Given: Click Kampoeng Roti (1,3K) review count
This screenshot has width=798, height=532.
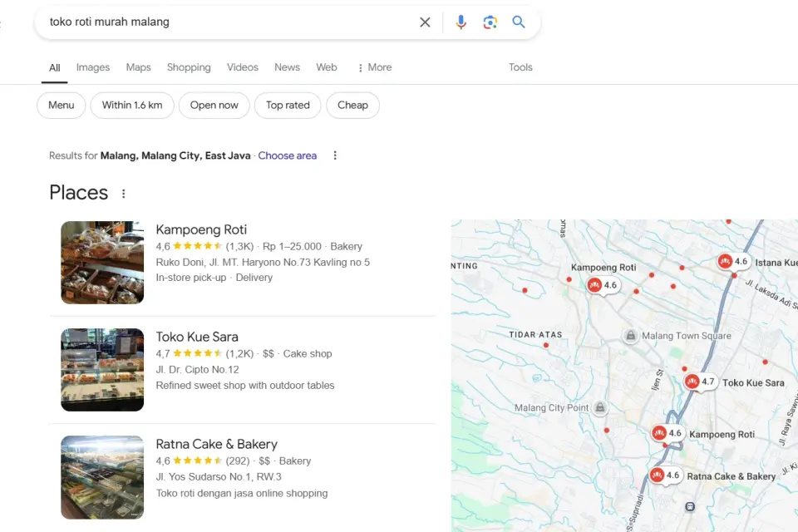Looking at the screenshot, I should pos(239,246).
